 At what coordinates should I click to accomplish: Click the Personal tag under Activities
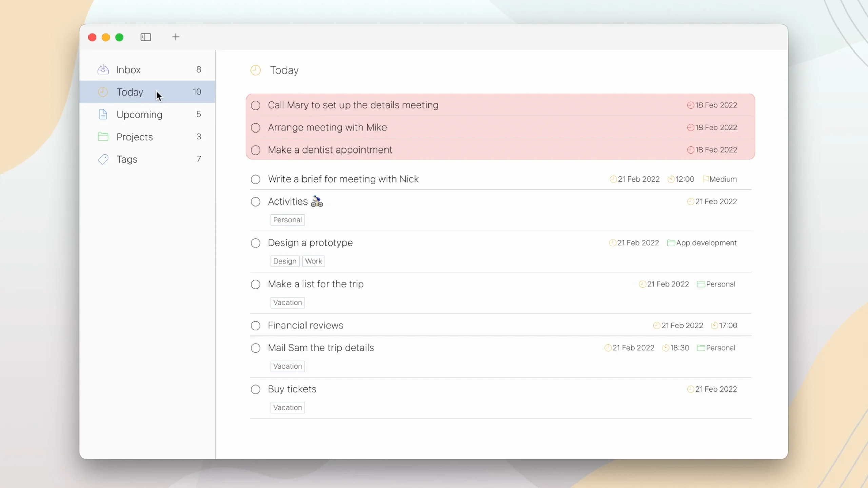point(288,220)
